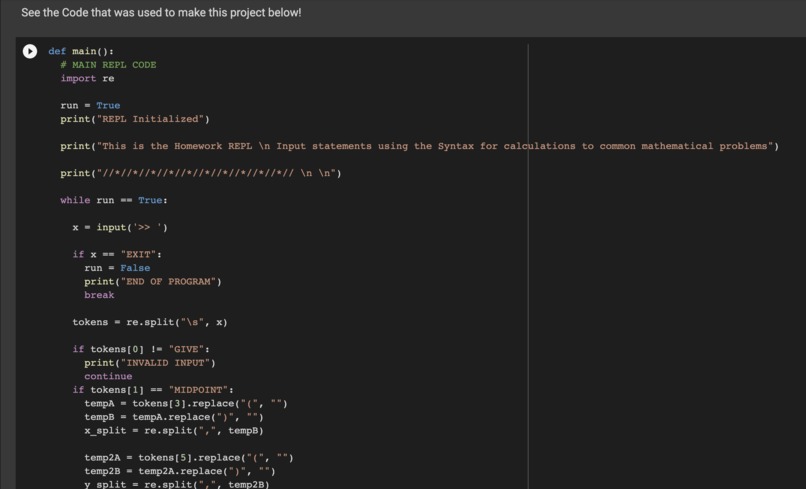Click the tokens = re.split line
The image size is (806, 489).
click(150, 322)
